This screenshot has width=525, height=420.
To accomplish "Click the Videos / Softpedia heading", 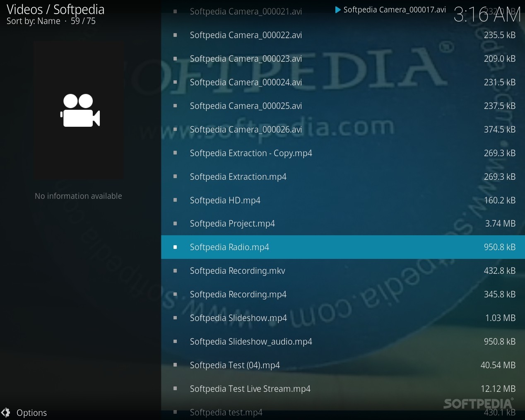I will point(55,9).
